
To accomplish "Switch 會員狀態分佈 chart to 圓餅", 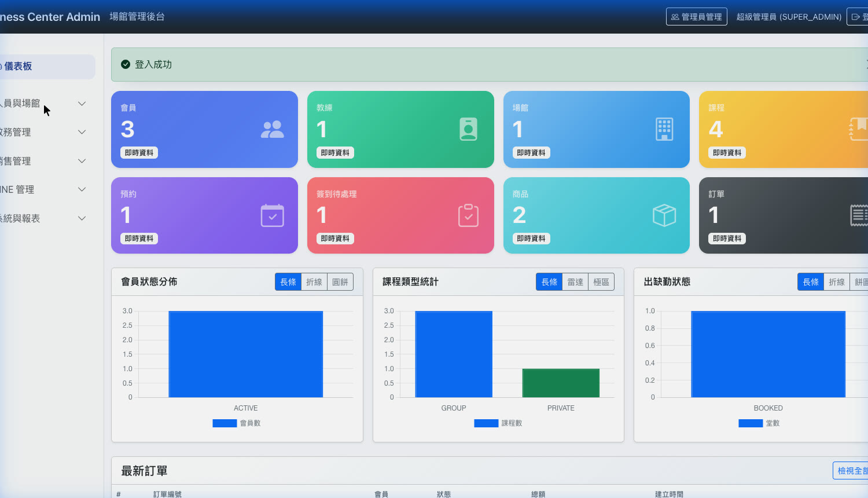I will pyautogui.click(x=340, y=282).
